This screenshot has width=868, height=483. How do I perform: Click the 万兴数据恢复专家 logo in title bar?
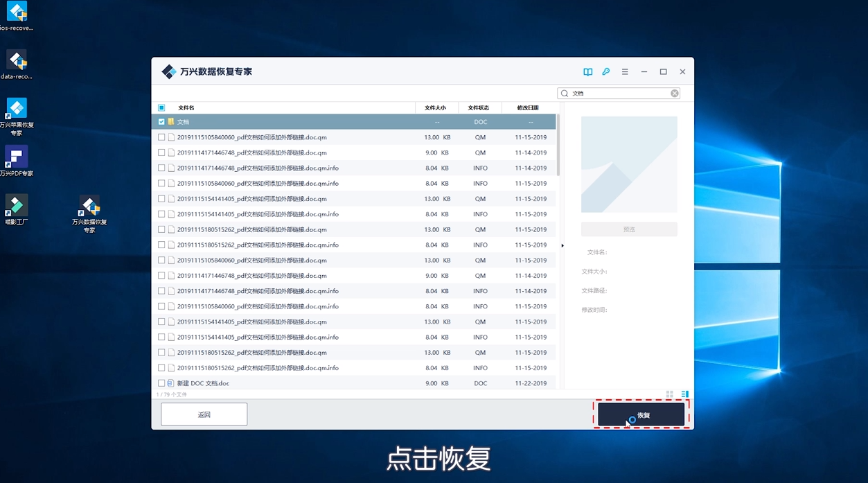pos(168,72)
